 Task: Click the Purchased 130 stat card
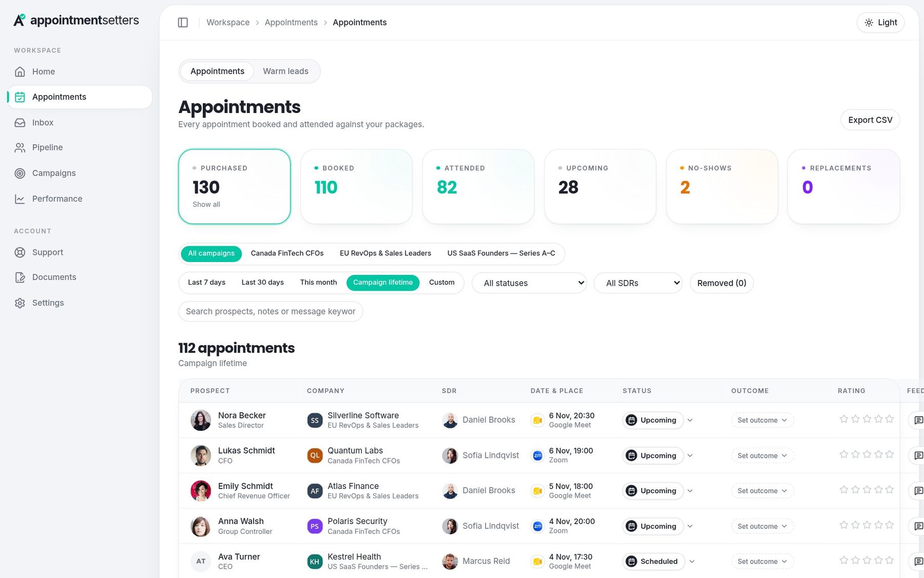[235, 187]
